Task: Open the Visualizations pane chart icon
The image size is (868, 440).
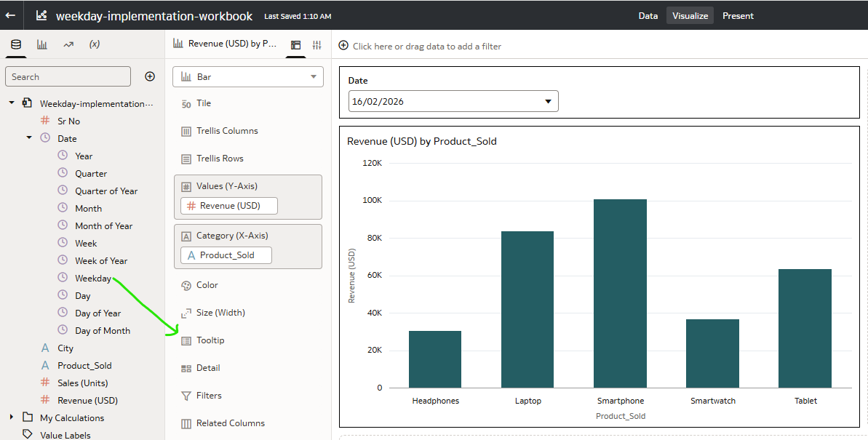Action: (x=42, y=44)
